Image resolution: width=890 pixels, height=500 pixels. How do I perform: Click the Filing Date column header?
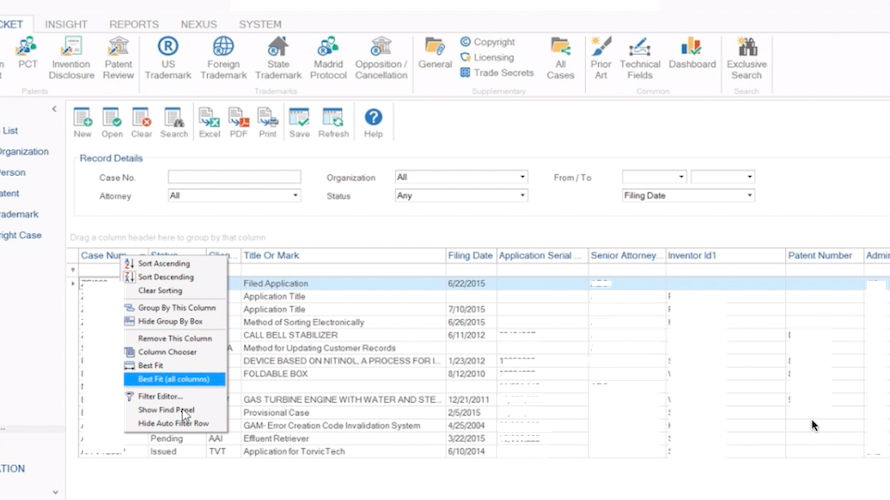470,256
